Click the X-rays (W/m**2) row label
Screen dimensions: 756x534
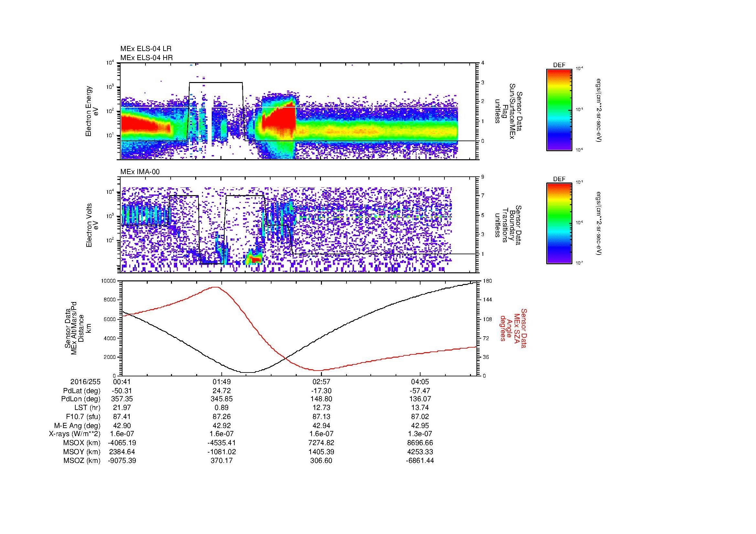pyautogui.click(x=74, y=434)
